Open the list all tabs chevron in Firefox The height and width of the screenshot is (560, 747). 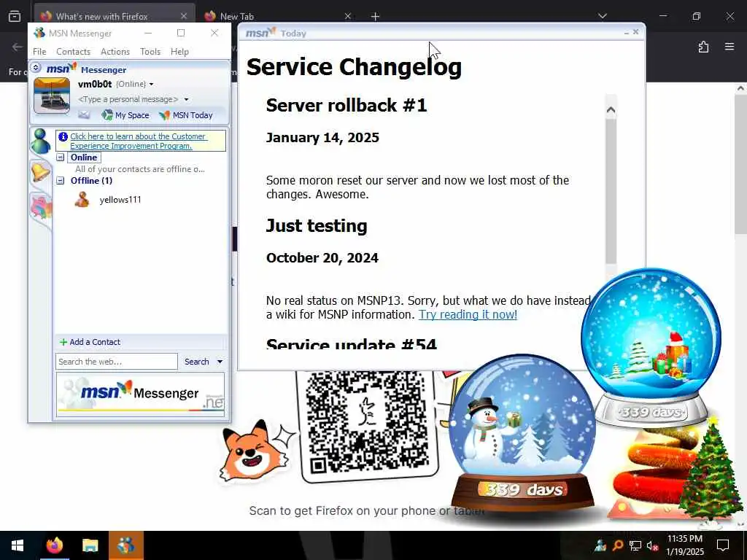click(x=602, y=16)
